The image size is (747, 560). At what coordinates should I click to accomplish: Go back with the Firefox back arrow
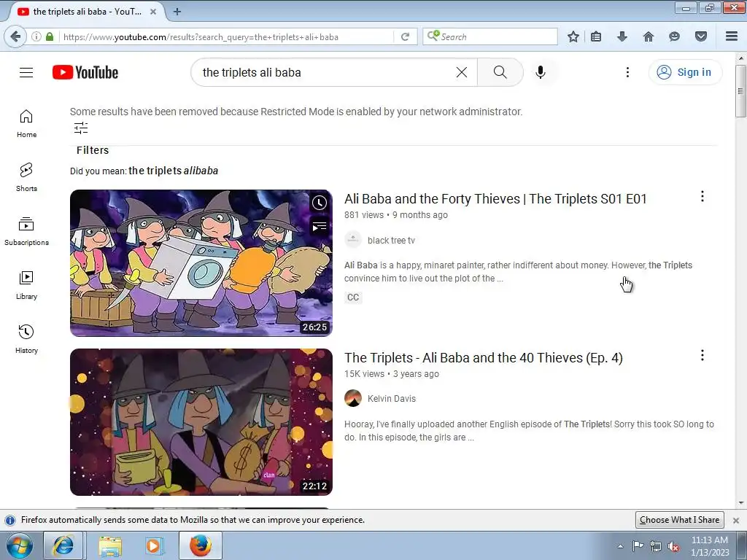15,36
